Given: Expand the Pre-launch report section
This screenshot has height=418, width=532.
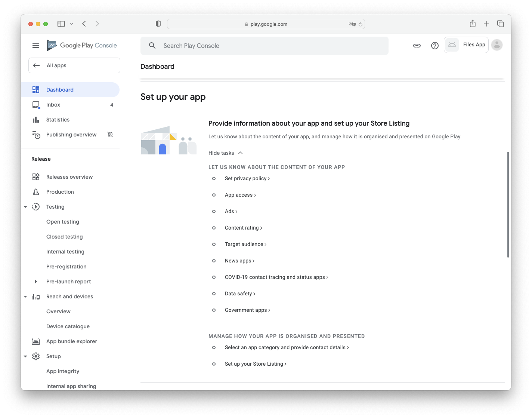Looking at the screenshot, I should (x=36, y=282).
